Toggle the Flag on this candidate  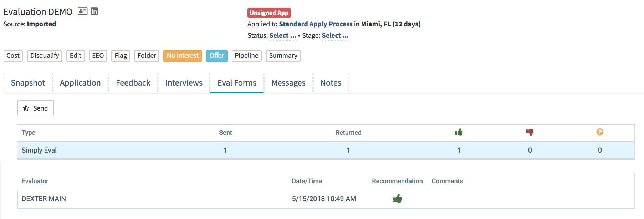pyautogui.click(x=121, y=56)
